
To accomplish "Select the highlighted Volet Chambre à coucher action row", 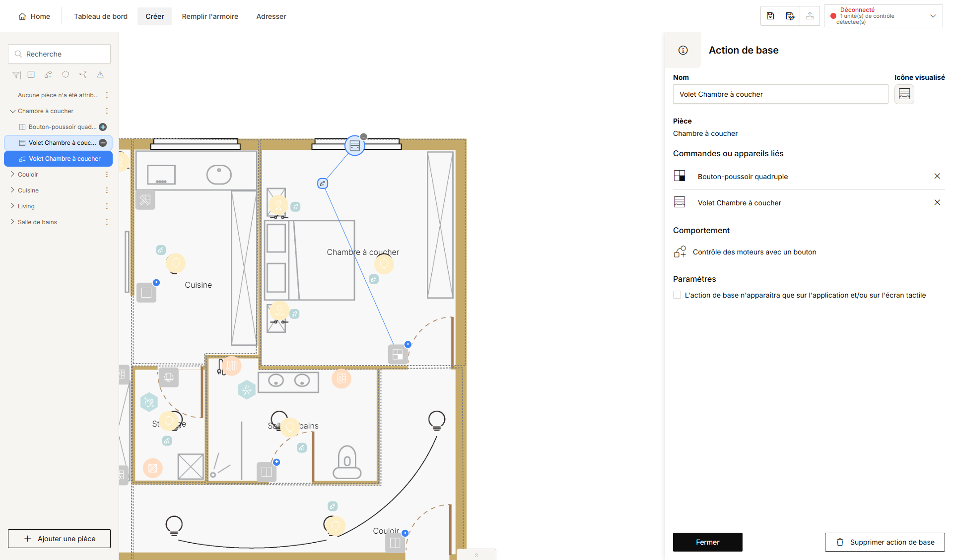I will click(59, 159).
